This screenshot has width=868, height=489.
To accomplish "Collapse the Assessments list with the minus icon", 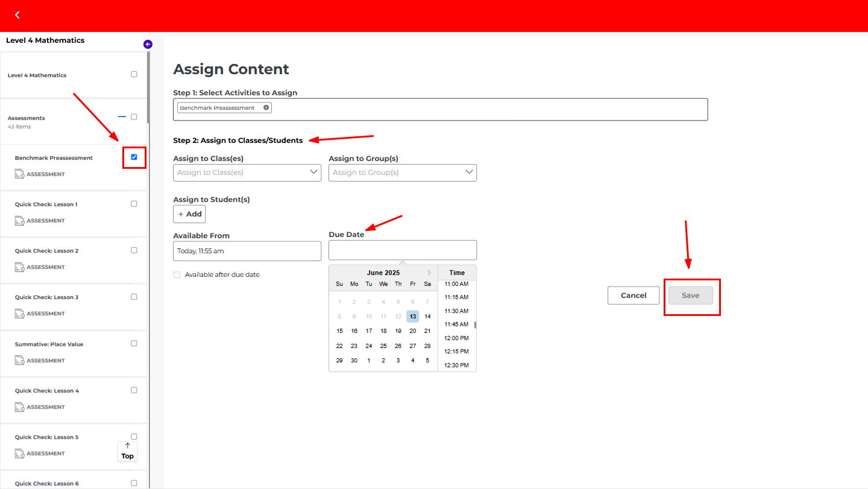I will point(122,116).
